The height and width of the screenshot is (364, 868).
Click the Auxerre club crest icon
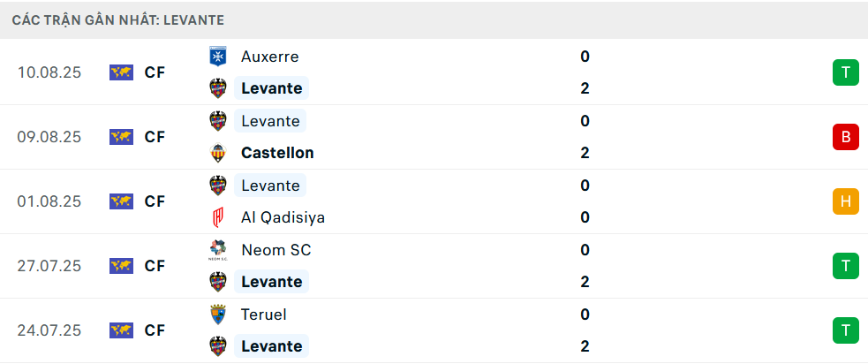[217, 57]
